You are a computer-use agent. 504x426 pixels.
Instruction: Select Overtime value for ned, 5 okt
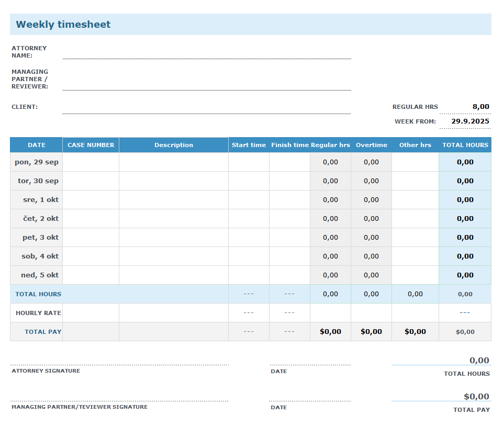pos(371,275)
